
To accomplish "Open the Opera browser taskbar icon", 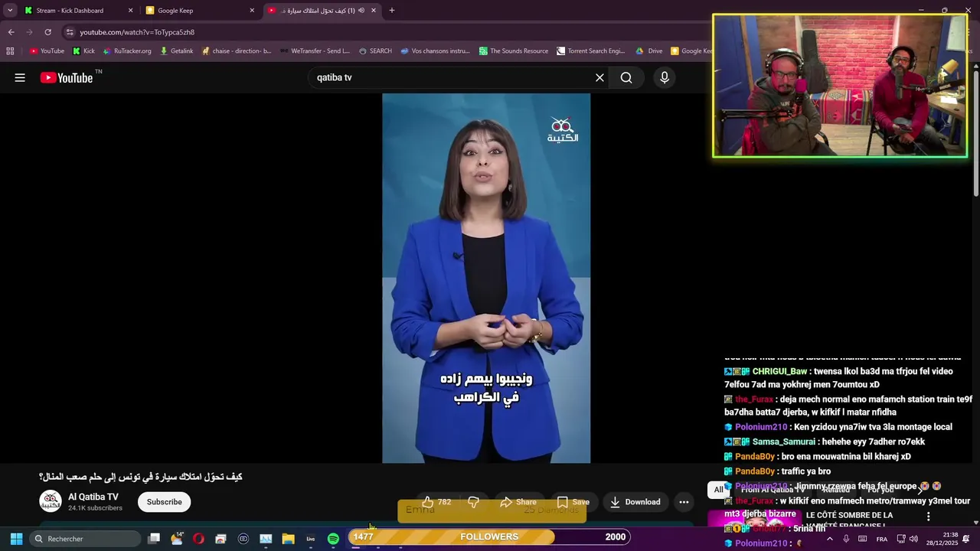I will pyautogui.click(x=199, y=539).
